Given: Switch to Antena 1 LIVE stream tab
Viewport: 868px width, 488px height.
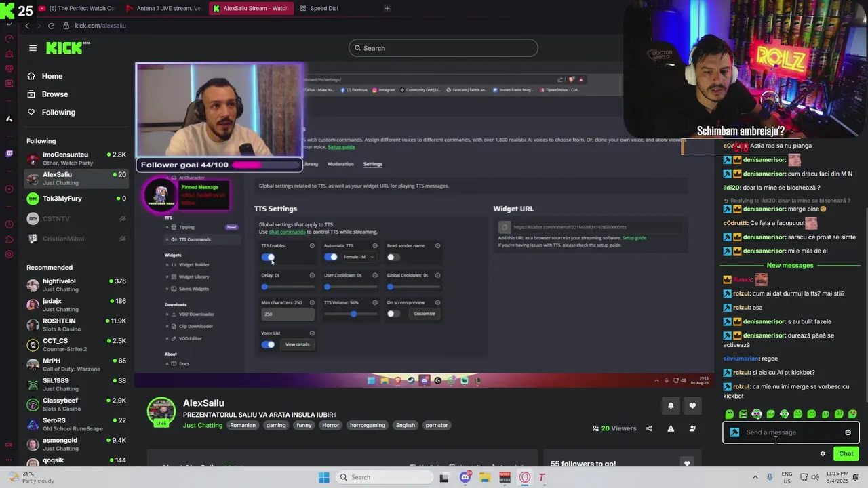Looking at the screenshot, I should 165,8.
